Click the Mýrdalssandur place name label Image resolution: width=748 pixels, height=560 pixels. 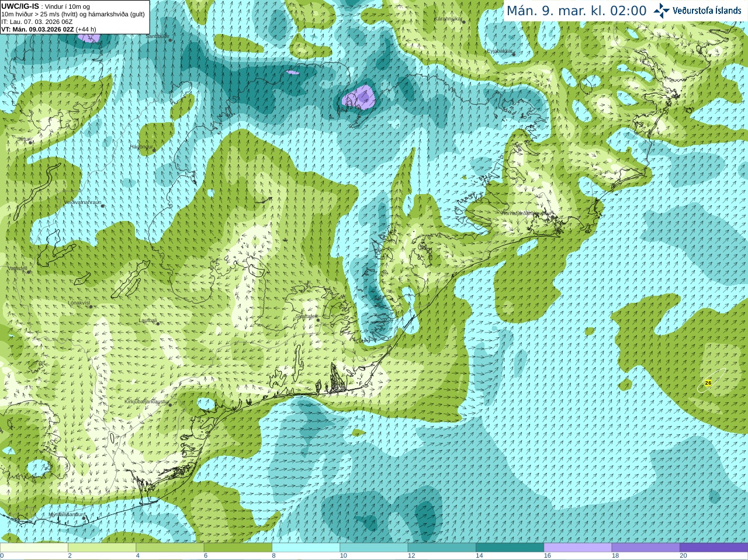(66, 514)
